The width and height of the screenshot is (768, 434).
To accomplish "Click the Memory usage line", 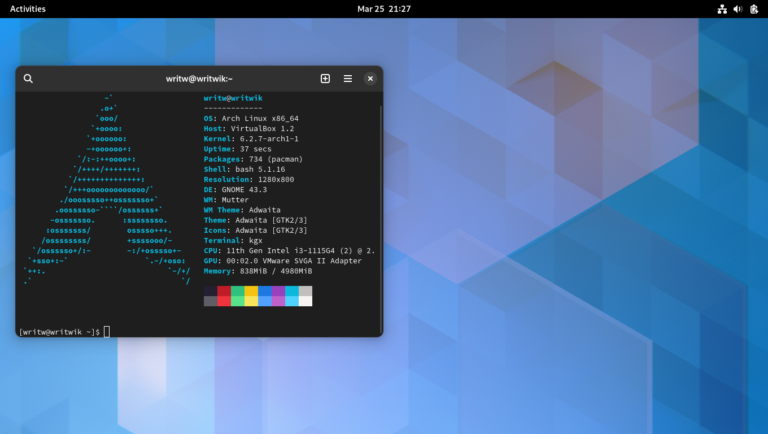I will (257, 270).
